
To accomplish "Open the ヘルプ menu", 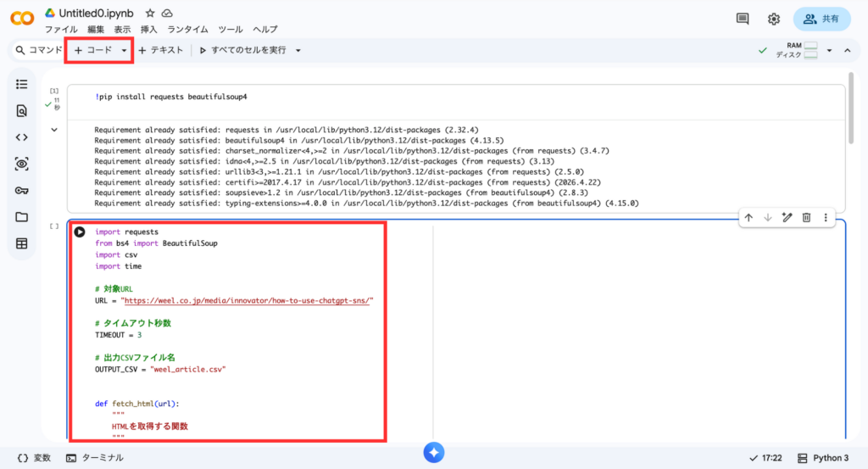I will pyautogui.click(x=265, y=30).
